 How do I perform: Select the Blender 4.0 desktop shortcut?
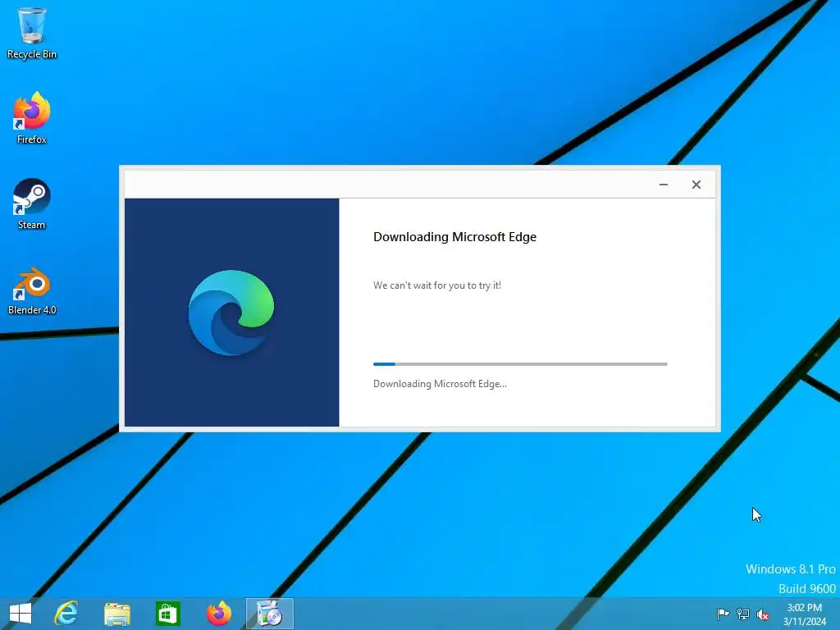tap(32, 290)
